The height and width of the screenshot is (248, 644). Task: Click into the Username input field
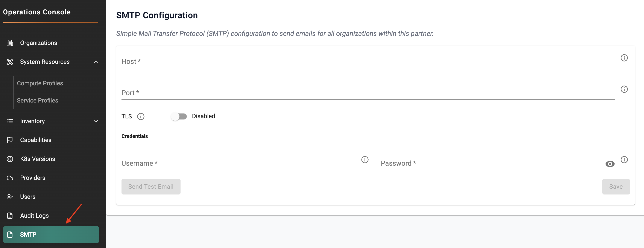(x=238, y=163)
